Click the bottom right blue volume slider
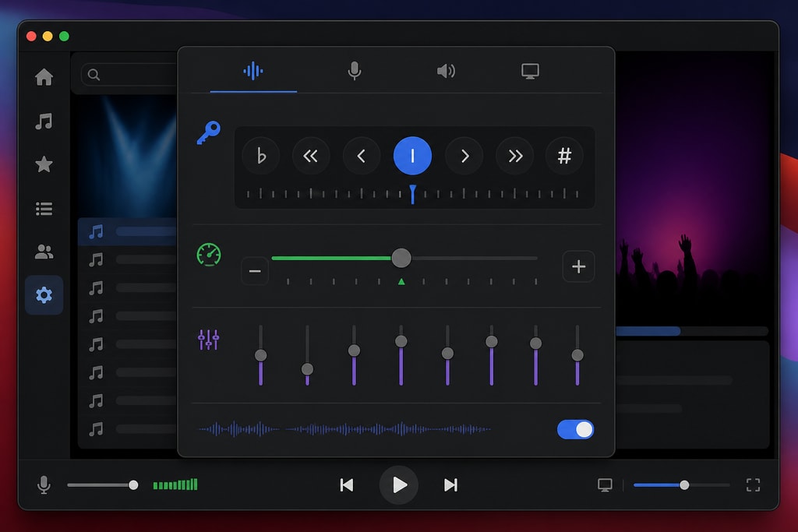Screen dimensions: 798x532 click(x=681, y=485)
